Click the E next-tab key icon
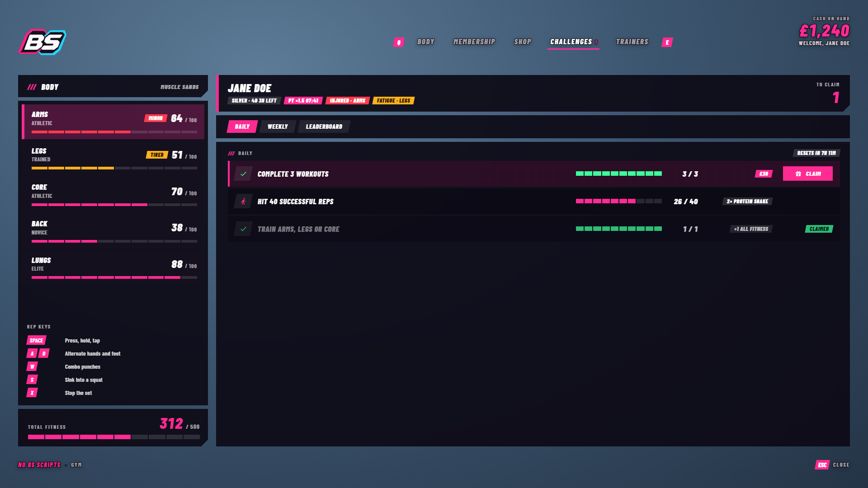The width and height of the screenshot is (868, 488). coord(667,42)
